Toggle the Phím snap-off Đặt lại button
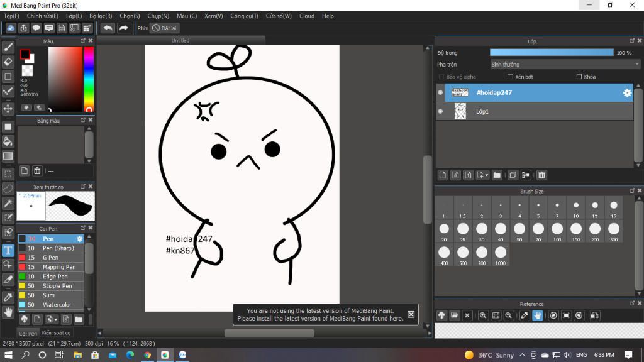 [x=164, y=28]
